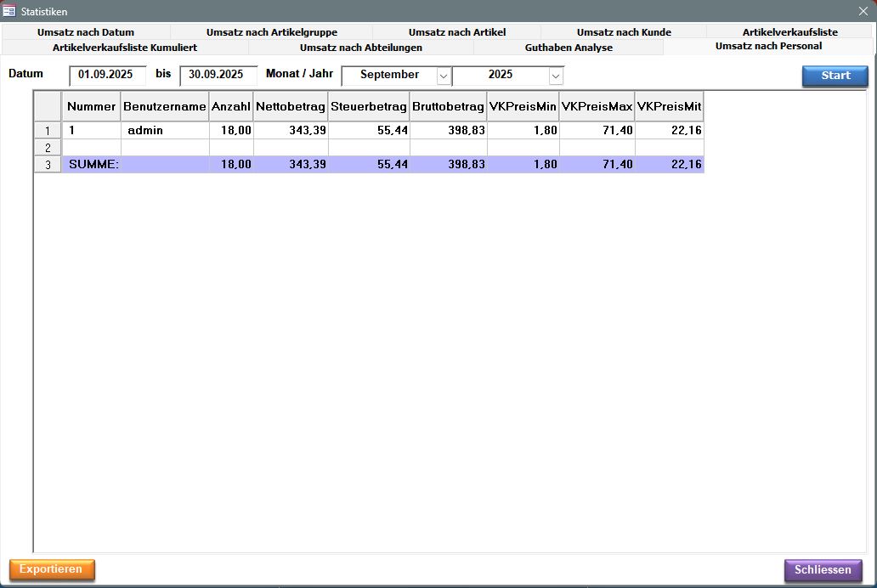Select the September month combo box
The width and height of the screenshot is (877, 588).
pyautogui.click(x=389, y=76)
